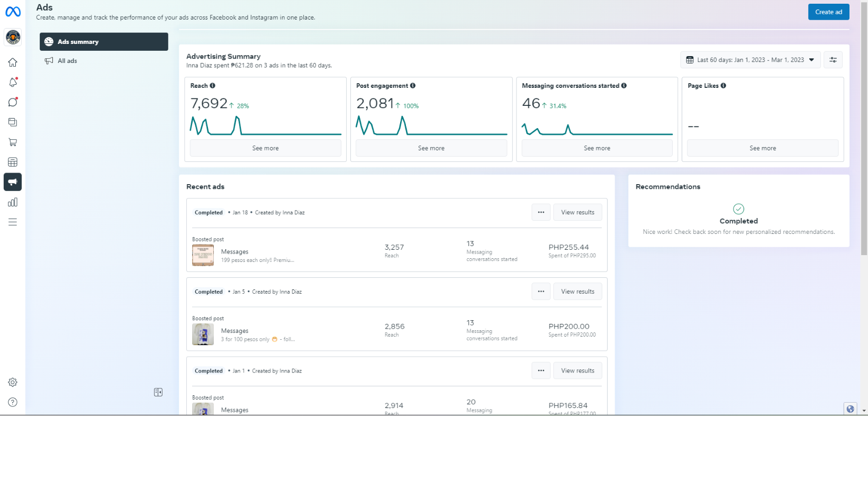Open the Notifications bell icon
868x489 pixels.
pos(13,82)
